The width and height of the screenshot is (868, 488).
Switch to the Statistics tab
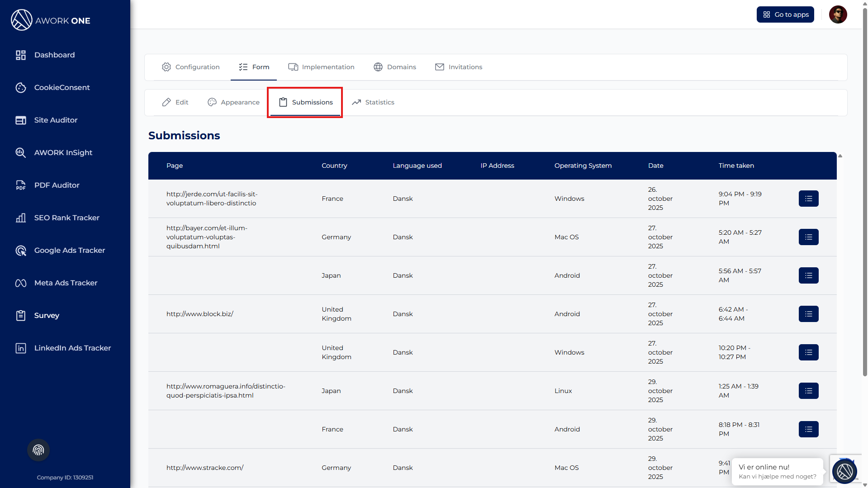pyautogui.click(x=373, y=102)
